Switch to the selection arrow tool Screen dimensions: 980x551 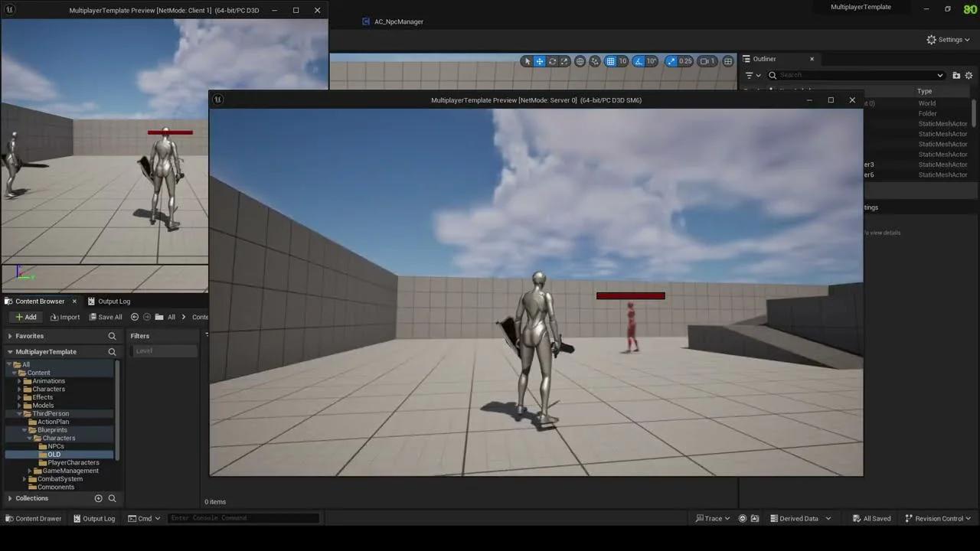528,61
